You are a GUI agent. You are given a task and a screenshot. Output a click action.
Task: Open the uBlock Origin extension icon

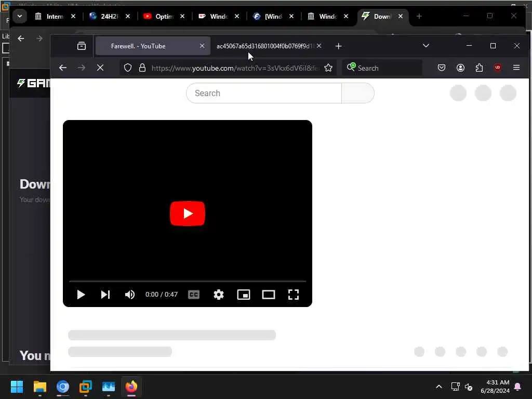[x=497, y=68]
